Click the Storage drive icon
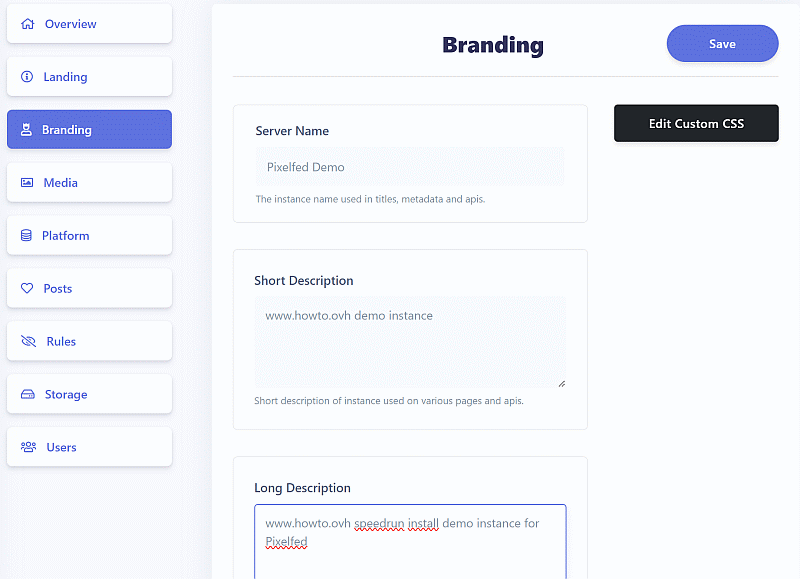Viewport: 800px width, 579px height. pos(28,395)
